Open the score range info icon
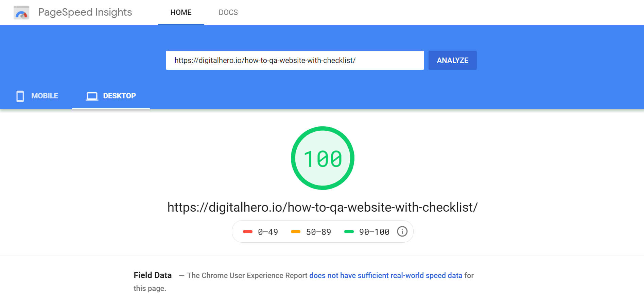Screen dimensions: 644x307 (x=402, y=231)
